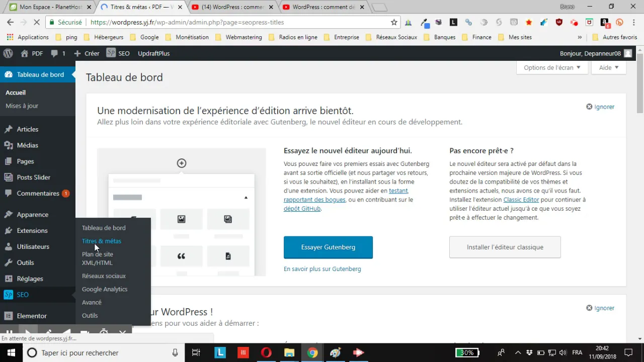Image resolution: width=644 pixels, height=362 pixels.
Task: Open the comments bubble in admin bar
Action: [58, 53]
